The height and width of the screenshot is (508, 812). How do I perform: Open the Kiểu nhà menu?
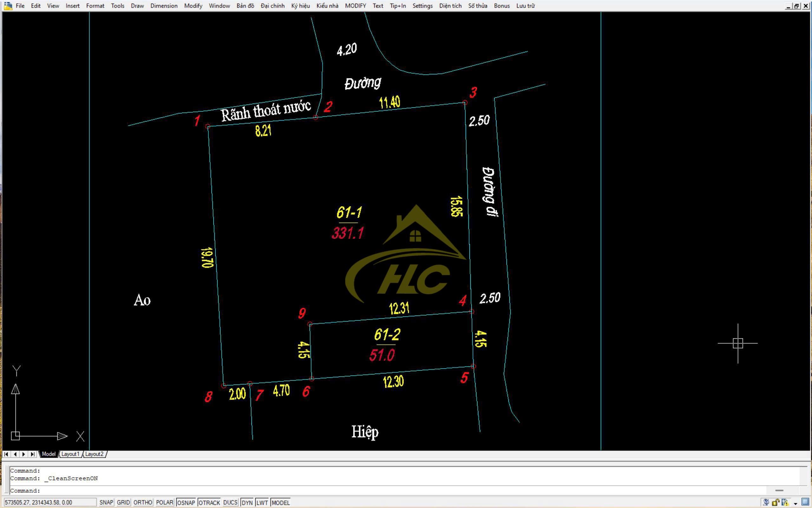click(327, 6)
